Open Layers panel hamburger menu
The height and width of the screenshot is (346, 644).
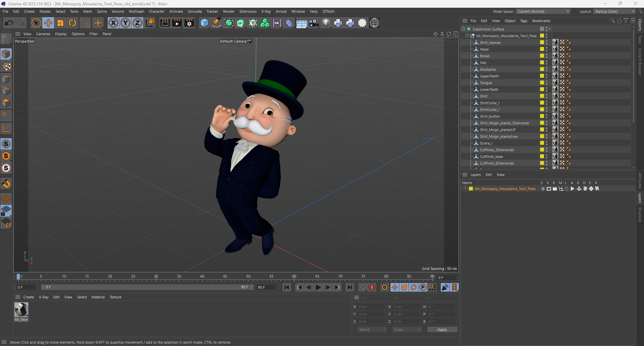pyautogui.click(x=465, y=175)
